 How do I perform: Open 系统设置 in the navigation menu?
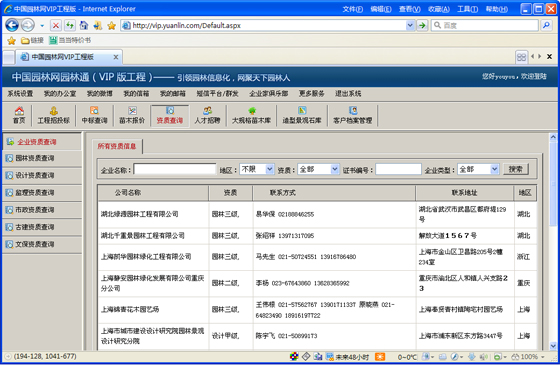click(20, 94)
